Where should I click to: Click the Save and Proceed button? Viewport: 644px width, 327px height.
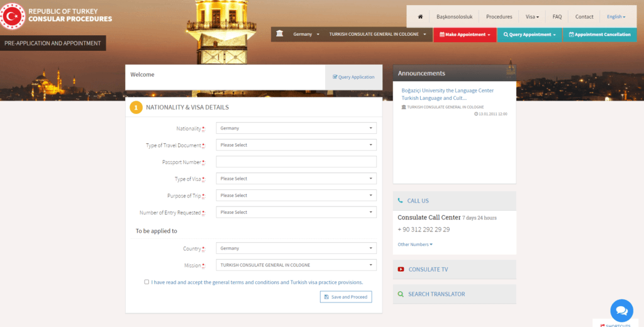pyautogui.click(x=345, y=297)
